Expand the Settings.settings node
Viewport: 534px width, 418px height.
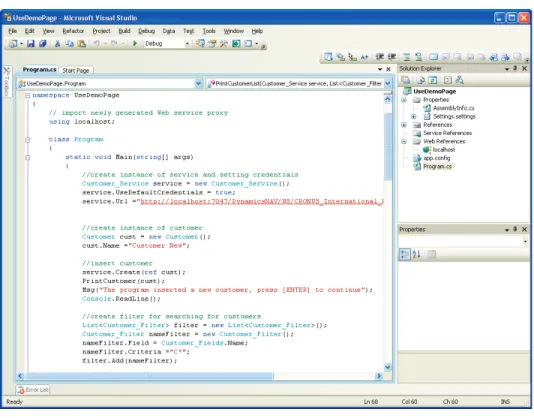[414, 117]
